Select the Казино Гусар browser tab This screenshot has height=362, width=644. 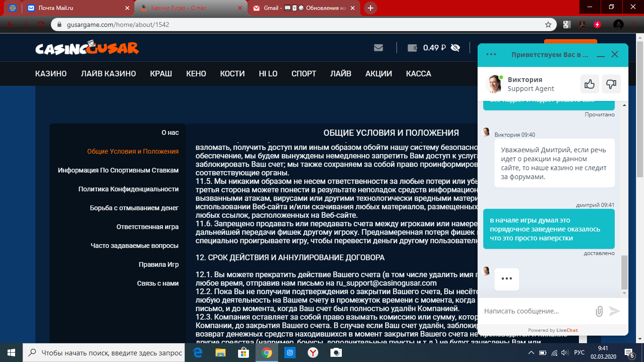point(191,8)
